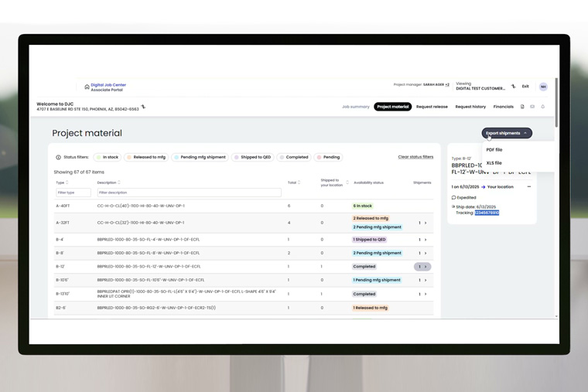The height and width of the screenshot is (392, 588).
Task: Click the Showing 67 of 67 items text
Action: tap(79, 172)
